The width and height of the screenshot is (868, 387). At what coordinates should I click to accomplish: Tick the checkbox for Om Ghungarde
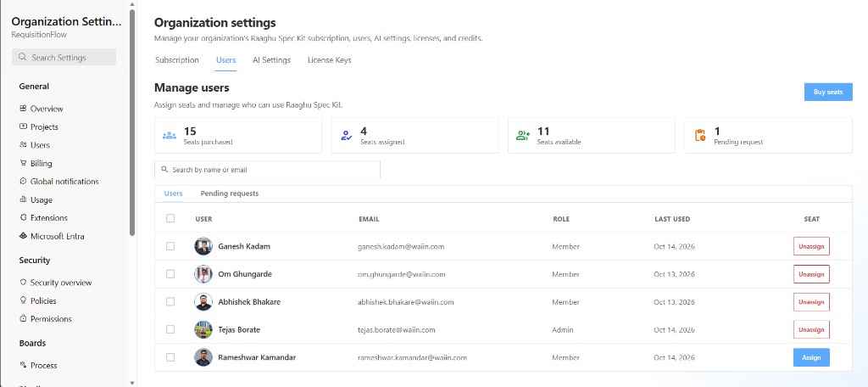pos(170,274)
